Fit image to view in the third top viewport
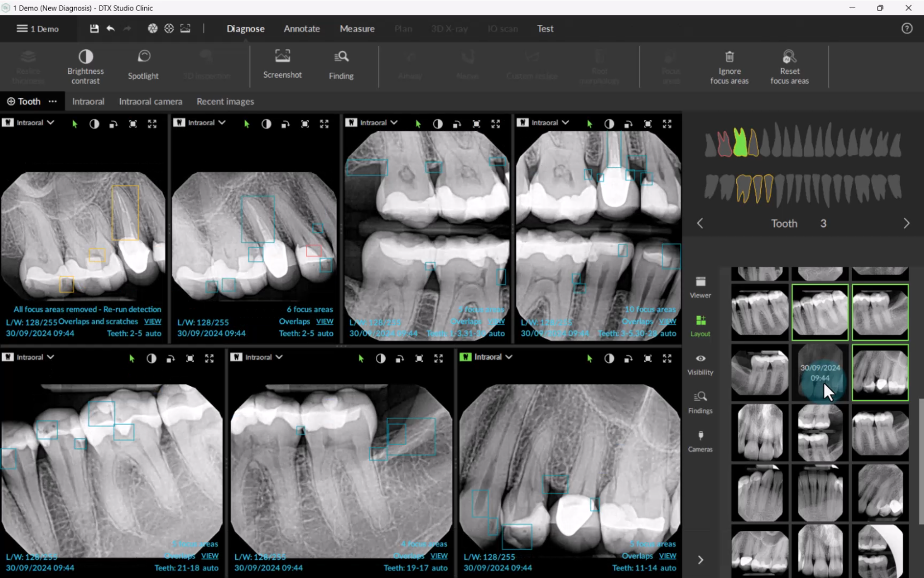Screen dimensions: 924x578 pos(476,124)
